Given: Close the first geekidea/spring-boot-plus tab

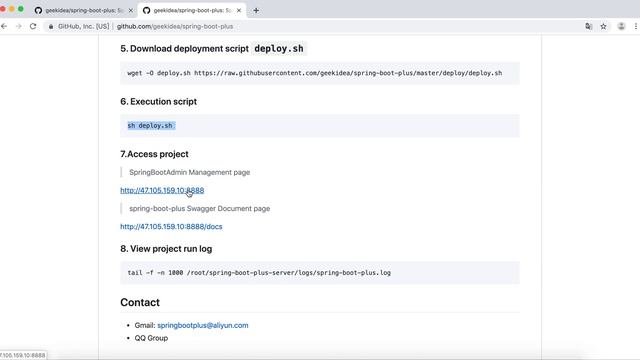Looking at the screenshot, I should (x=131, y=11).
